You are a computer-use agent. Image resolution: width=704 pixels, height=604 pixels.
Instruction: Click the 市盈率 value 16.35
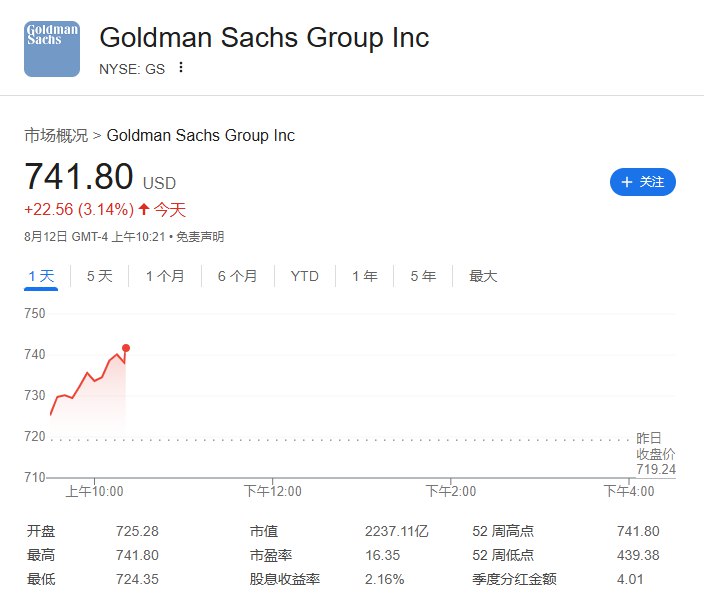tap(382, 555)
